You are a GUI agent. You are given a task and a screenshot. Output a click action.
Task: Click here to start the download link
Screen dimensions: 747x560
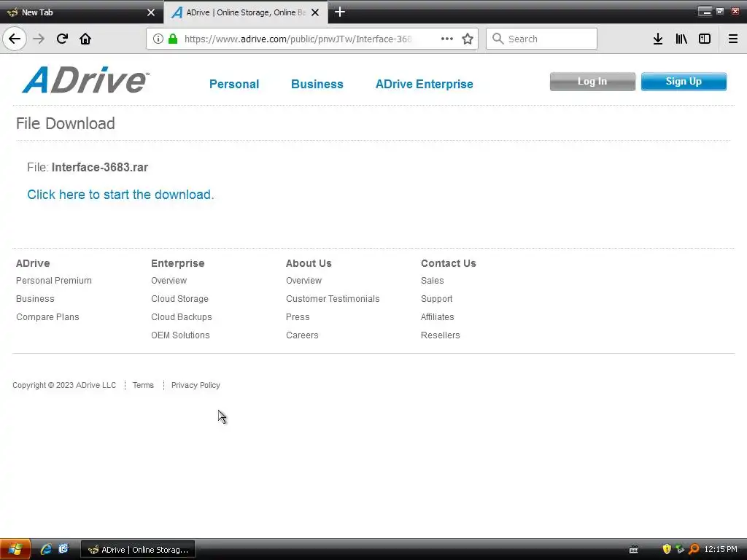click(120, 195)
